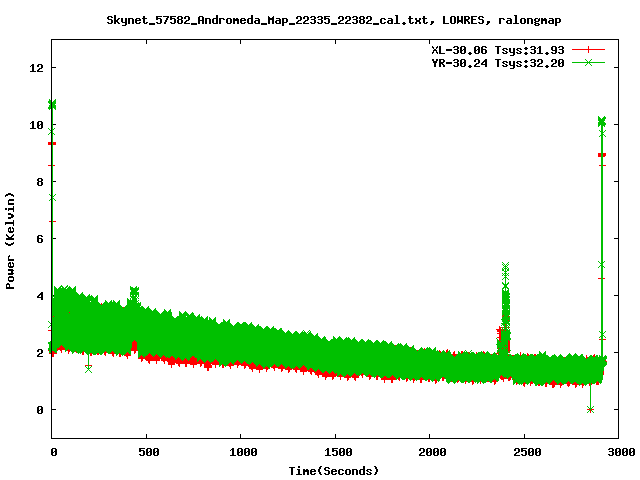The width and height of the screenshot is (640, 480).
Task: Click the x-axis tick label 2000
Action: [x=432, y=452]
